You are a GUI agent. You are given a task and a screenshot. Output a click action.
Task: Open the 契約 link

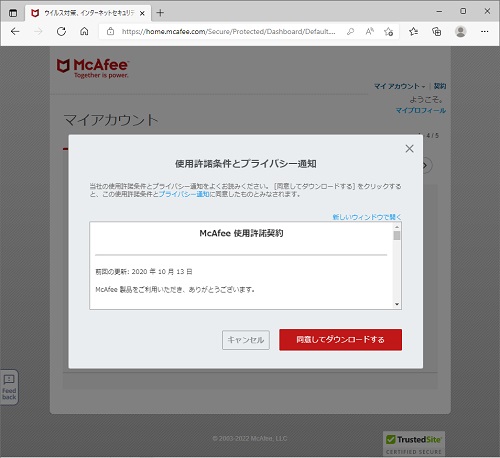tap(440, 86)
